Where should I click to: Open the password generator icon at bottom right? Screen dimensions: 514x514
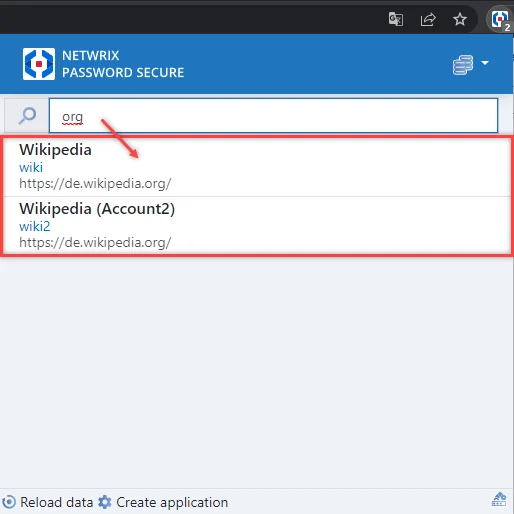click(499, 500)
